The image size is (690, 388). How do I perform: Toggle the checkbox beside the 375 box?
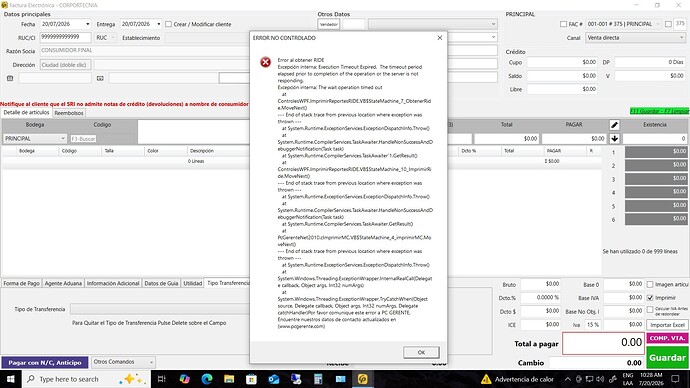(668, 24)
